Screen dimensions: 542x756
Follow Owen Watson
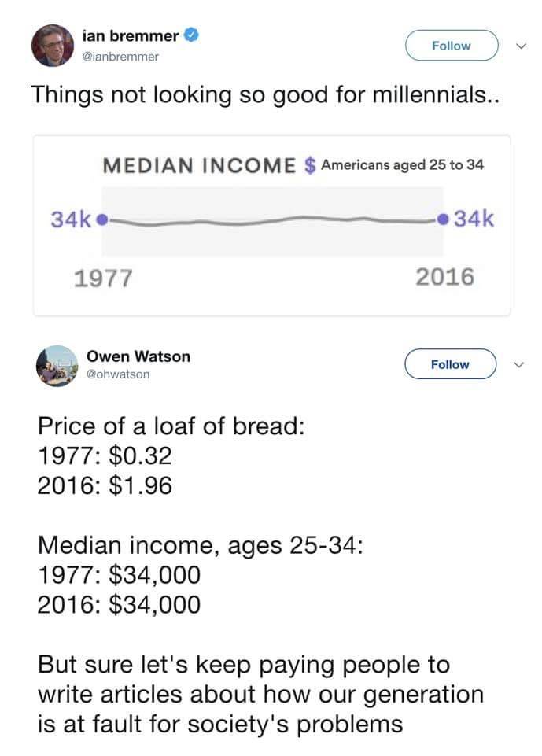450,364
